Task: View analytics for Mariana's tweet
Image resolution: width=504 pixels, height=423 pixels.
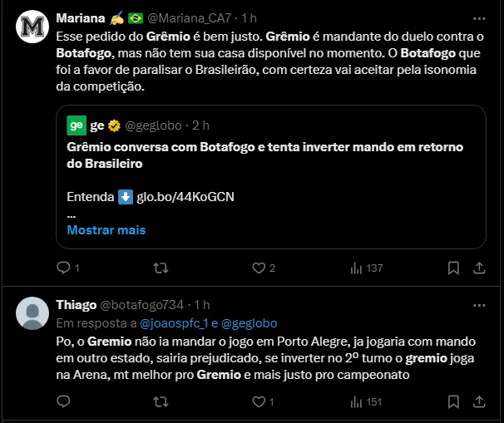Action: [x=357, y=268]
